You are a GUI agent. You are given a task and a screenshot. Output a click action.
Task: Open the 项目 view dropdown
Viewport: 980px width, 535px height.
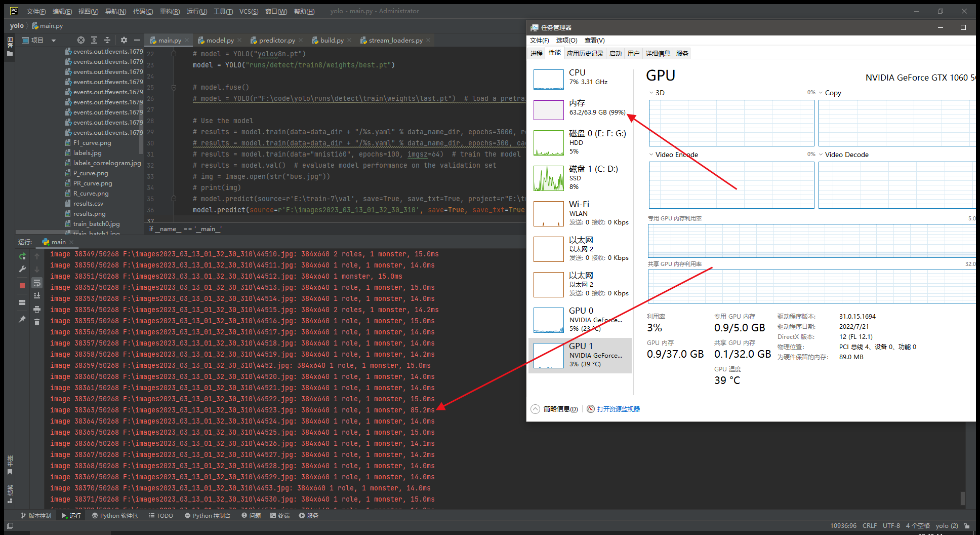coord(54,40)
